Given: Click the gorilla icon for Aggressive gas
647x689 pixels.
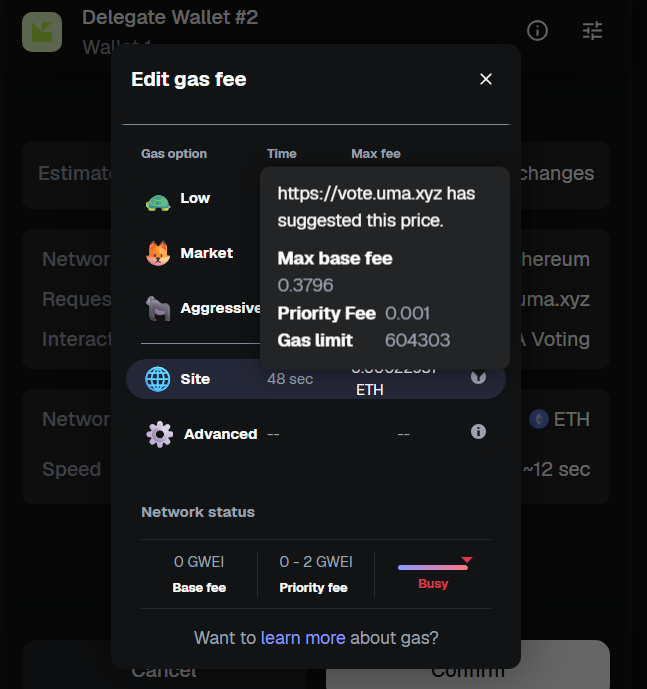Looking at the screenshot, I should [x=158, y=309].
